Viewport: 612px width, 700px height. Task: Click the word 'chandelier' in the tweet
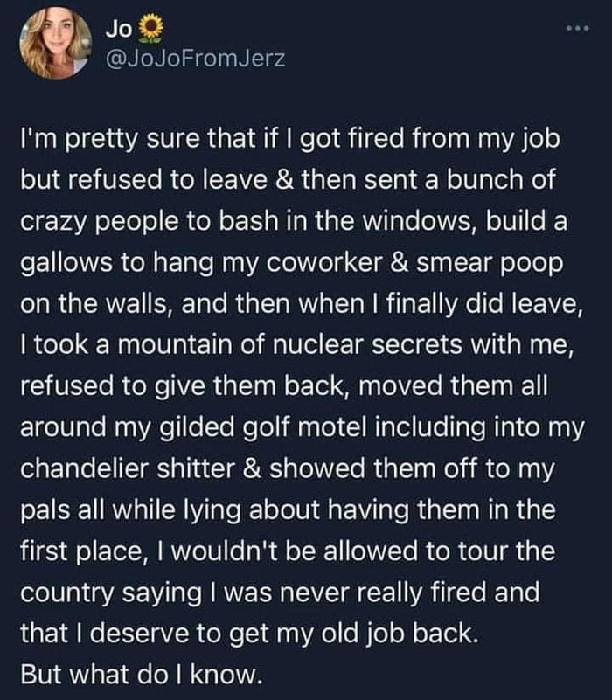coord(84,468)
